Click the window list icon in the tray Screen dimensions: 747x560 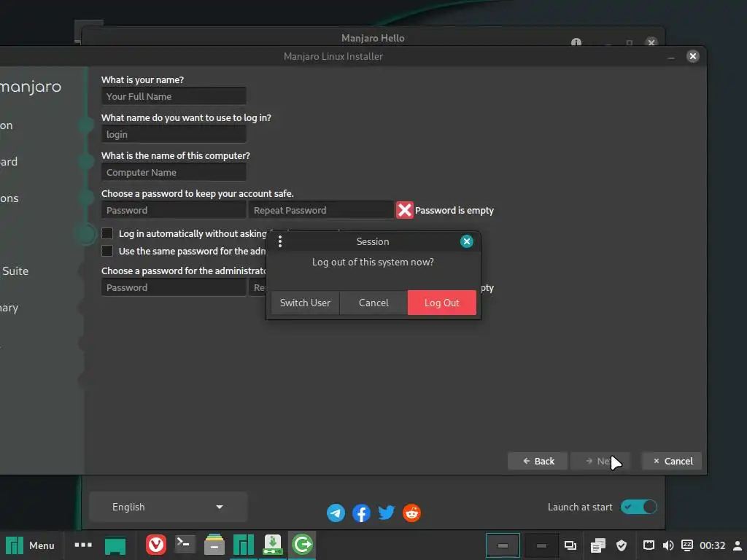[x=570, y=545]
